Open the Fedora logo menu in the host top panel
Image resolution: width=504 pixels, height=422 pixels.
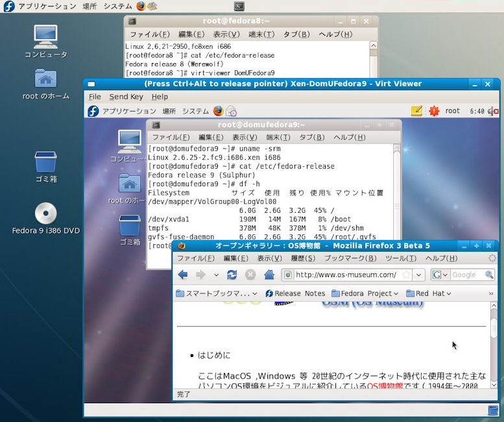point(9,6)
